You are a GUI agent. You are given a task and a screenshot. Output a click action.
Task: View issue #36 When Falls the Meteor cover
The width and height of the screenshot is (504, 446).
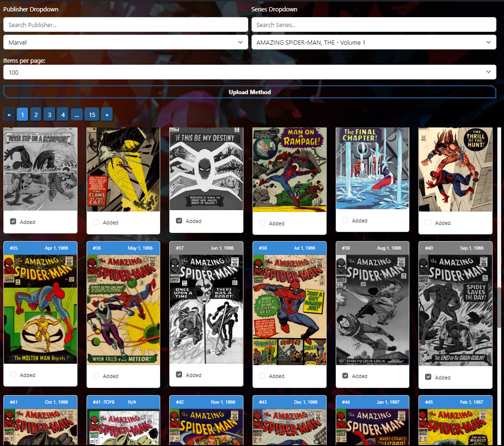point(124,310)
